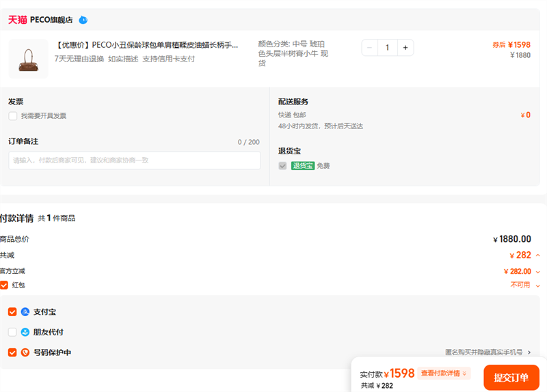Expand the 红包 不可用 dropdown
The width and height of the screenshot is (547, 392).
pos(537,285)
